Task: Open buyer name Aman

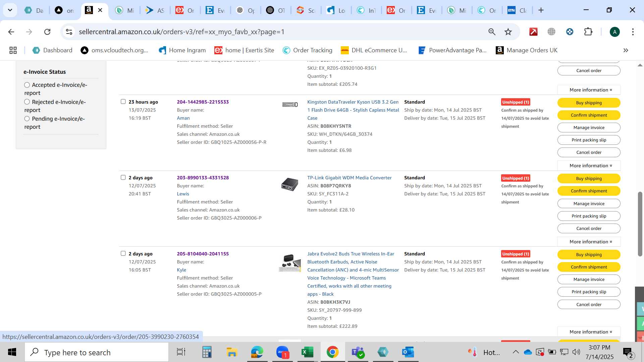Action: (183, 118)
